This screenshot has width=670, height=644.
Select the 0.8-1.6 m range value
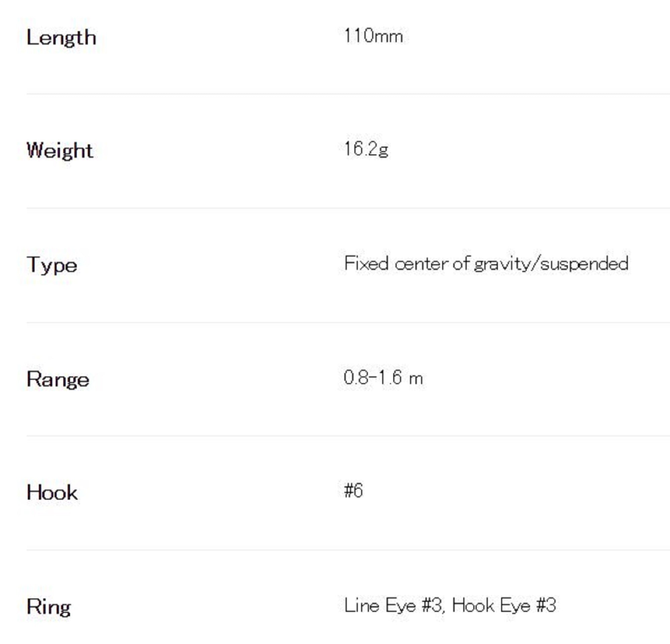click(383, 378)
